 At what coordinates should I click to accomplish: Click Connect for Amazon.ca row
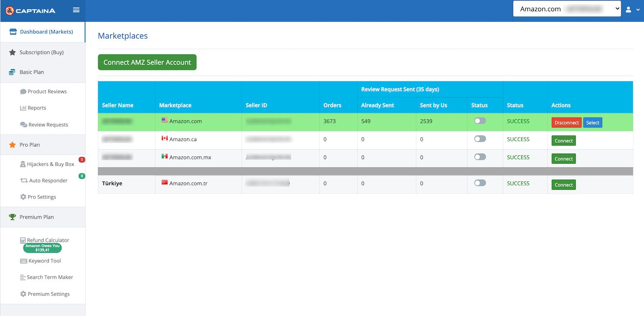pos(563,141)
